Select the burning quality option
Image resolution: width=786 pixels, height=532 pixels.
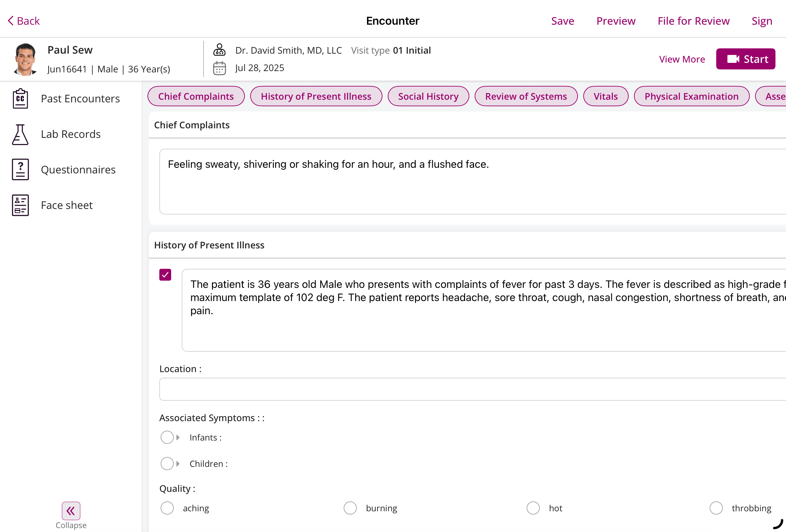350,508
